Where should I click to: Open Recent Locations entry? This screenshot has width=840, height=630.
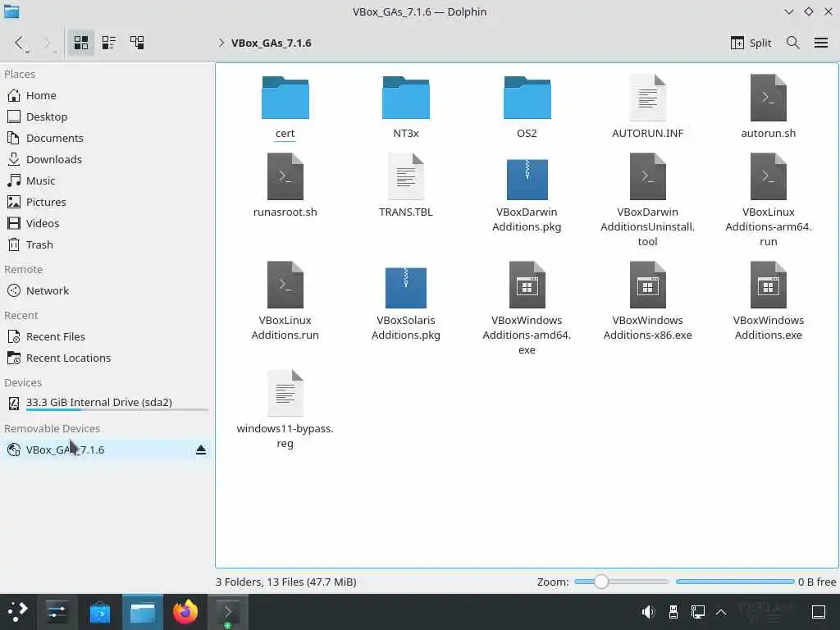[x=107, y=358]
